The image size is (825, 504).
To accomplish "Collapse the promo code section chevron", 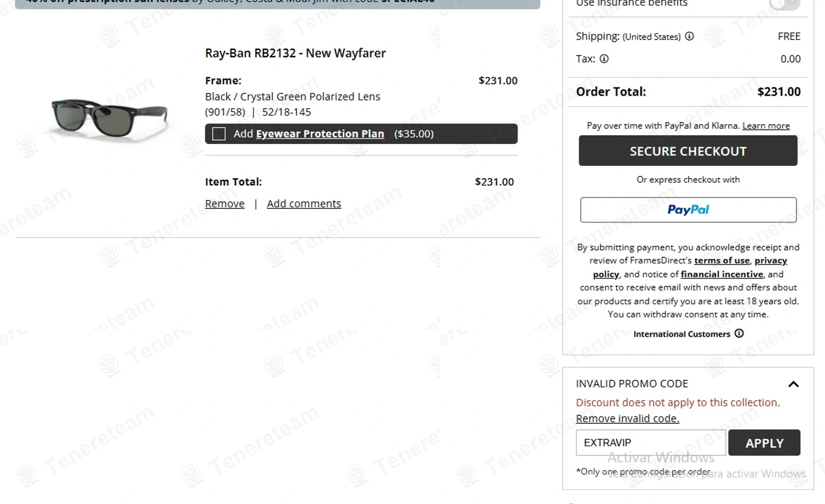I will [793, 384].
